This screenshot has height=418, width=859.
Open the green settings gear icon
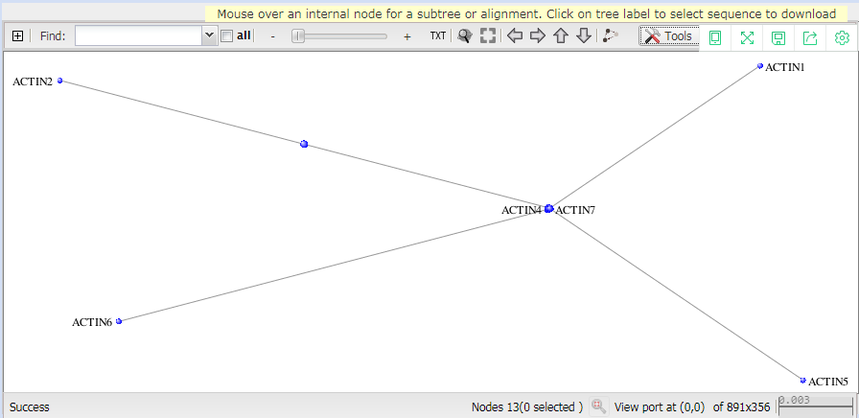(x=842, y=37)
